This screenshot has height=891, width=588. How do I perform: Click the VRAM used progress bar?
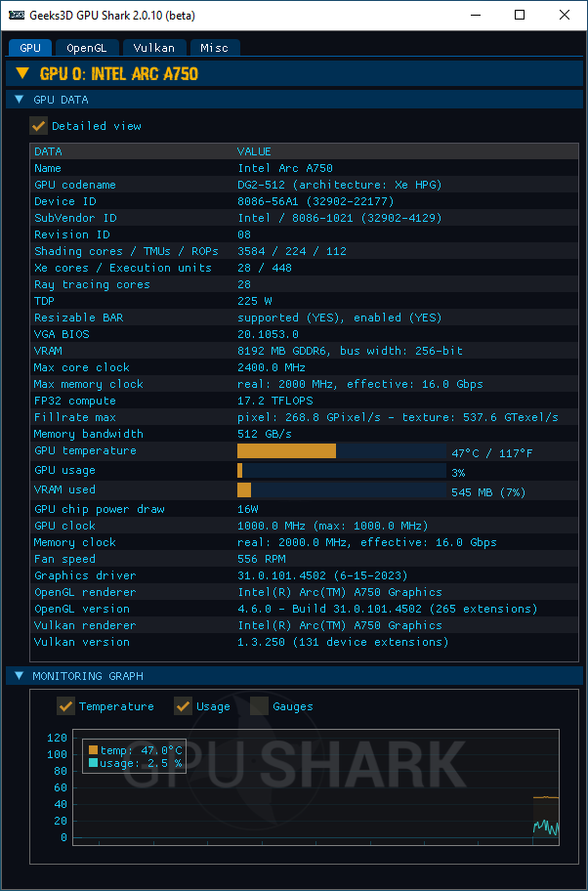pyautogui.click(x=342, y=489)
